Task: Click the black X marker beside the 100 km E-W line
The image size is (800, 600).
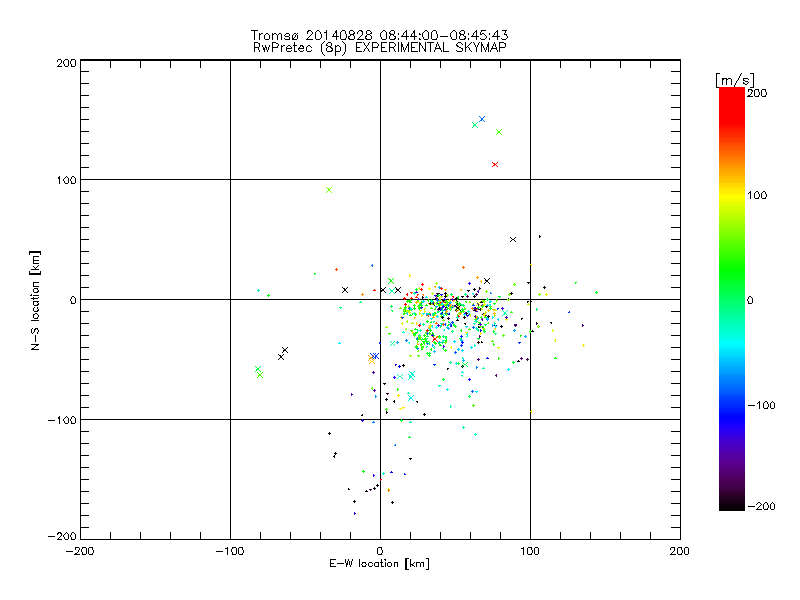Action: coord(513,239)
